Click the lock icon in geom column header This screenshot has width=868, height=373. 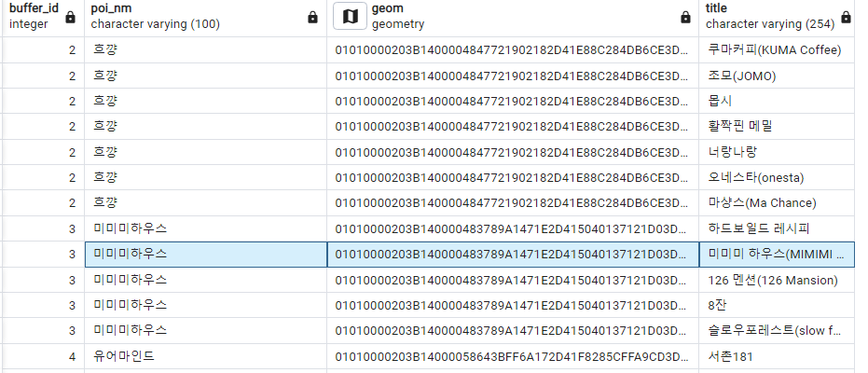pyautogui.click(x=685, y=17)
